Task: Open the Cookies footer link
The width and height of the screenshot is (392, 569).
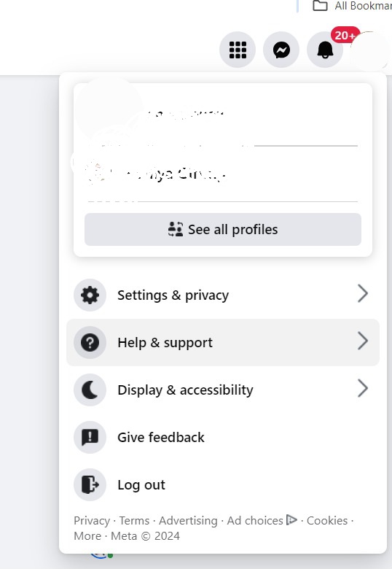Action: (327, 521)
